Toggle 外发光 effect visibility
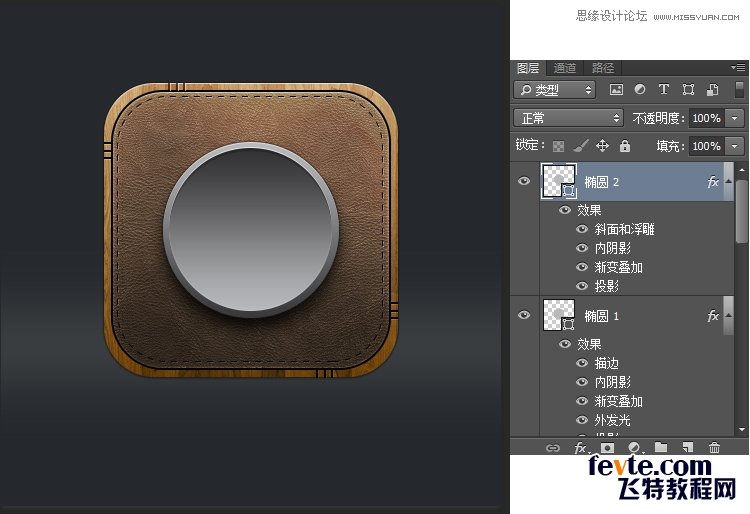The width and height of the screenshot is (750, 514). click(582, 420)
